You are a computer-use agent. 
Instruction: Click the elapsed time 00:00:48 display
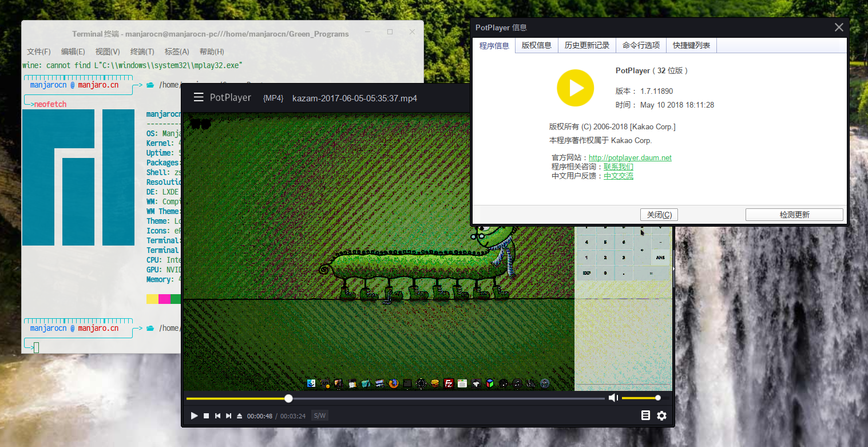260,416
